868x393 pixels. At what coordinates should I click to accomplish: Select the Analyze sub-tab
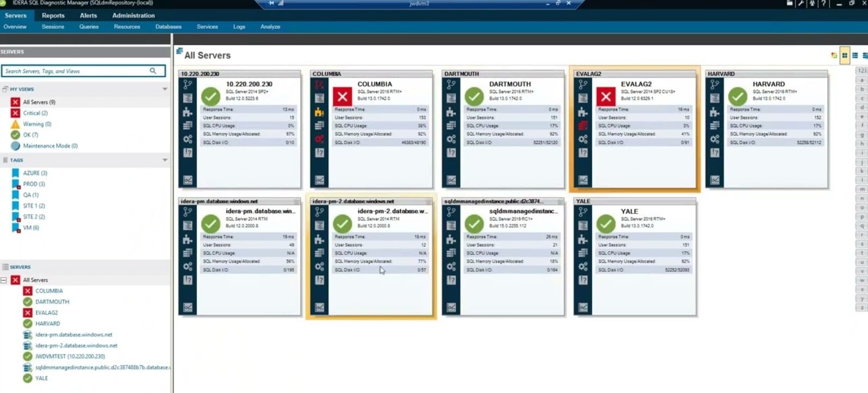[x=270, y=27]
